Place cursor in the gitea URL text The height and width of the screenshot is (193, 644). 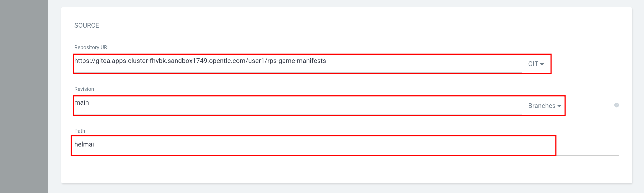200,61
